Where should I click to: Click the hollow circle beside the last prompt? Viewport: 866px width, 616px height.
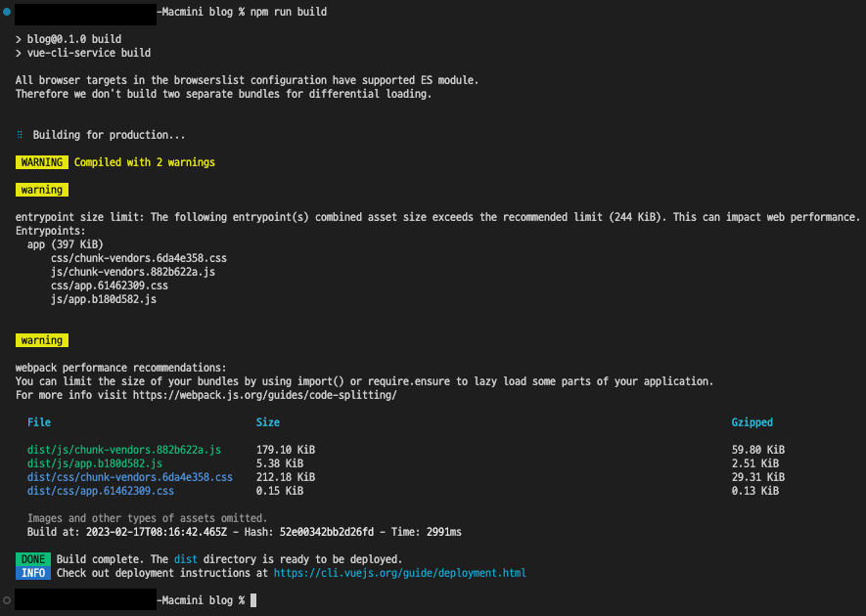[7, 600]
